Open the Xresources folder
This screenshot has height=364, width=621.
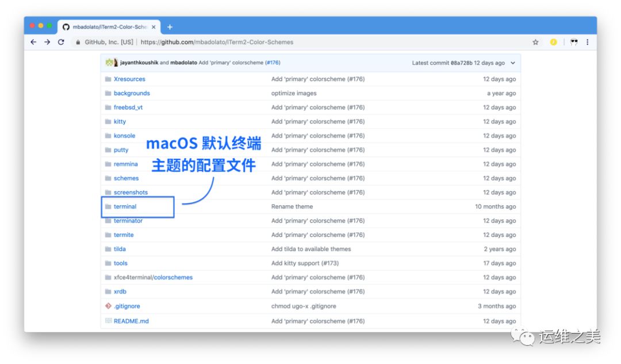[129, 79]
